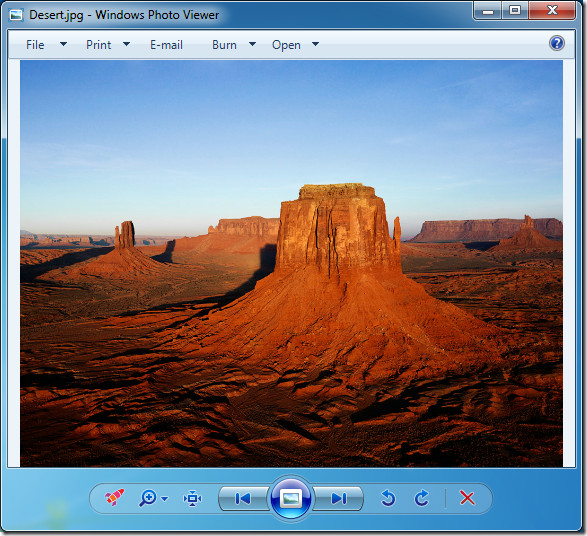The width and height of the screenshot is (587, 536).
Task: Expand the Print dropdown arrow
Action: click(127, 44)
